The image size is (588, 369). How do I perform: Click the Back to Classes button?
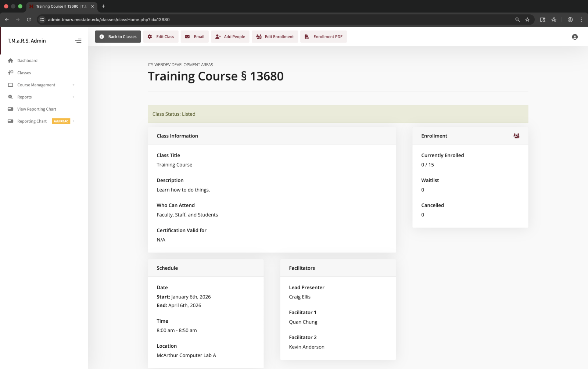[x=118, y=37]
